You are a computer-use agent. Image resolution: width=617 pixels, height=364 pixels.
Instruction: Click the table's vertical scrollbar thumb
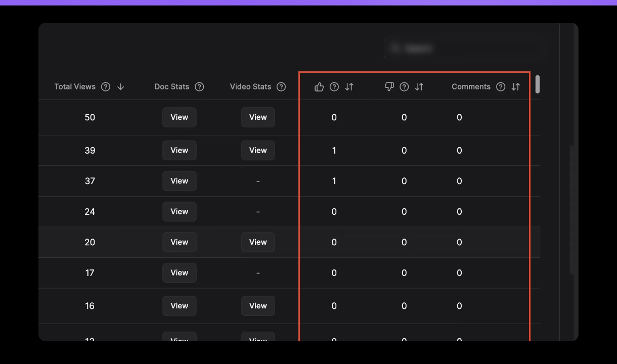coord(538,84)
